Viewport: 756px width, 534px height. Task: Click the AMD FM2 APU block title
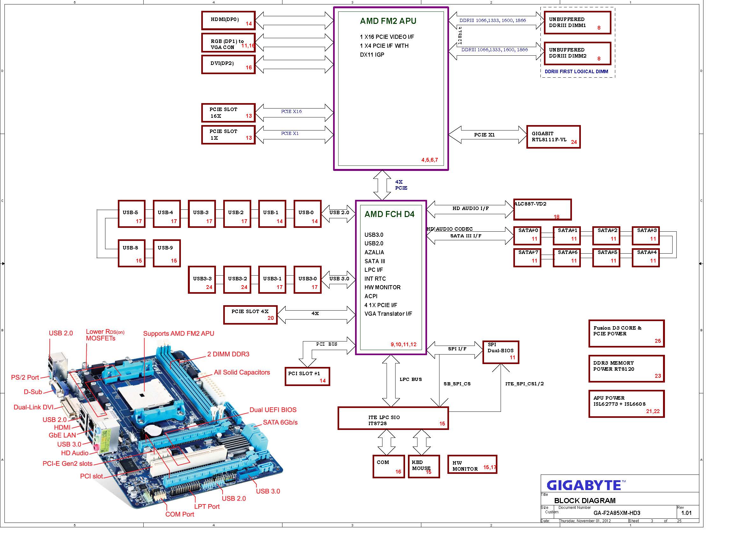(x=388, y=21)
